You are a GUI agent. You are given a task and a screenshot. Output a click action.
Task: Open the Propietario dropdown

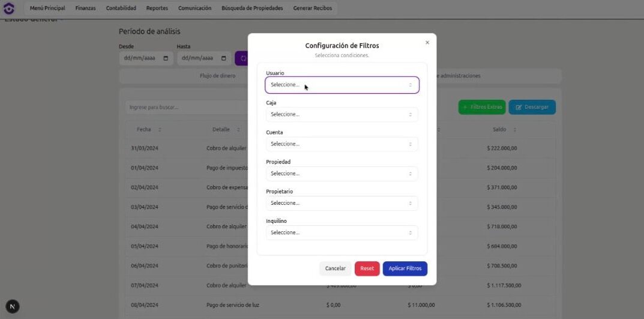[342, 203]
